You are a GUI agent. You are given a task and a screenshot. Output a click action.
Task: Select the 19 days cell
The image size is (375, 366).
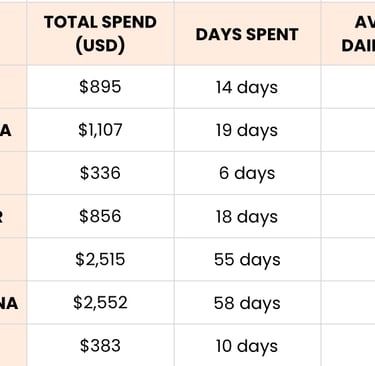247,130
